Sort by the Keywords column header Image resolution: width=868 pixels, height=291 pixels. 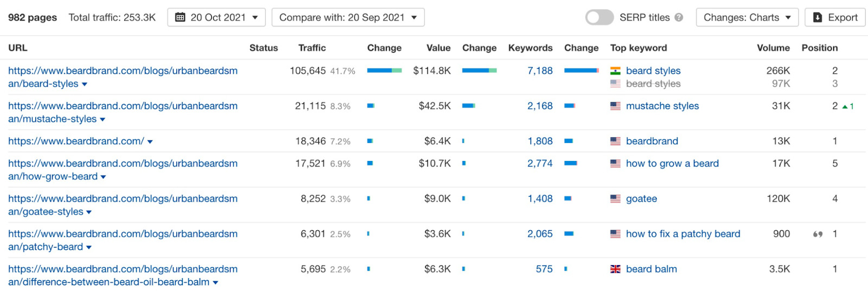[530, 48]
